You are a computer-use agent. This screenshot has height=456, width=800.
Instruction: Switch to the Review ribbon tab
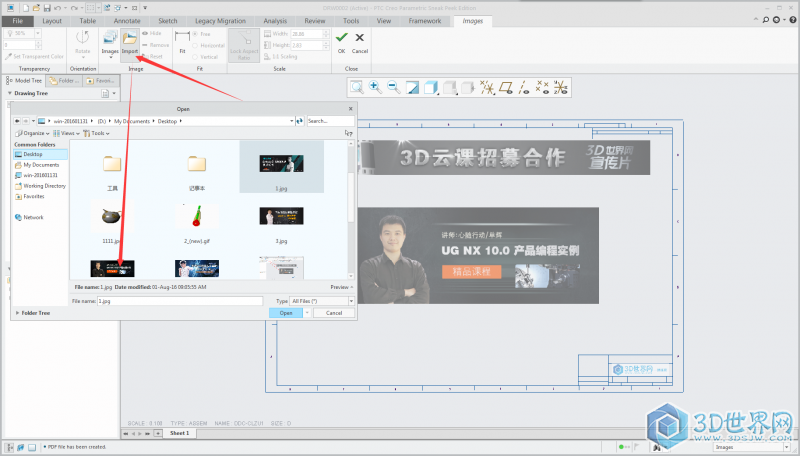[315, 21]
